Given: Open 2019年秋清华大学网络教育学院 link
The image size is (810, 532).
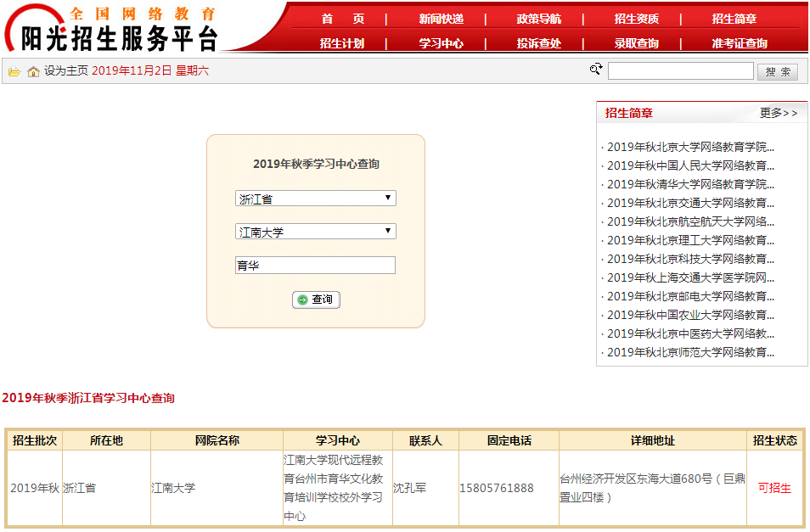Looking at the screenshot, I should [x=689, y=184].
